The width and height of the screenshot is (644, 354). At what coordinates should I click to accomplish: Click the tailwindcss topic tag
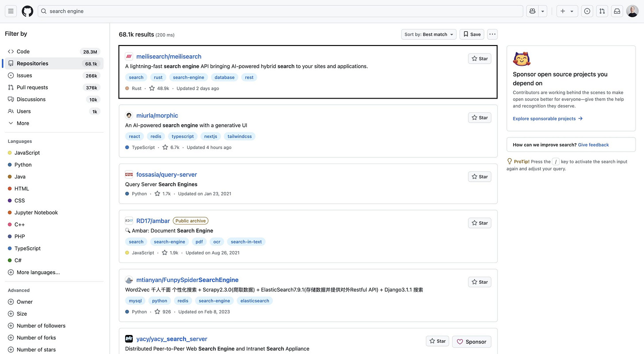point(240,137)
